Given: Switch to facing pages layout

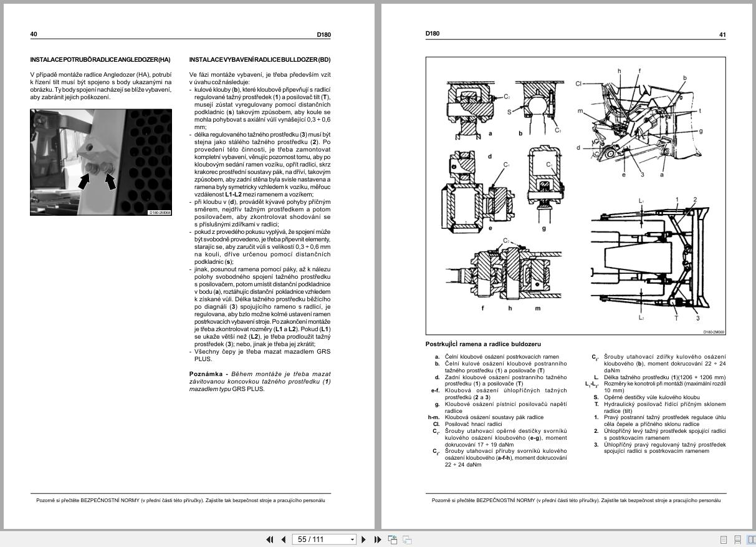Looking at the screenshot, I should click(x=751, y=540).
